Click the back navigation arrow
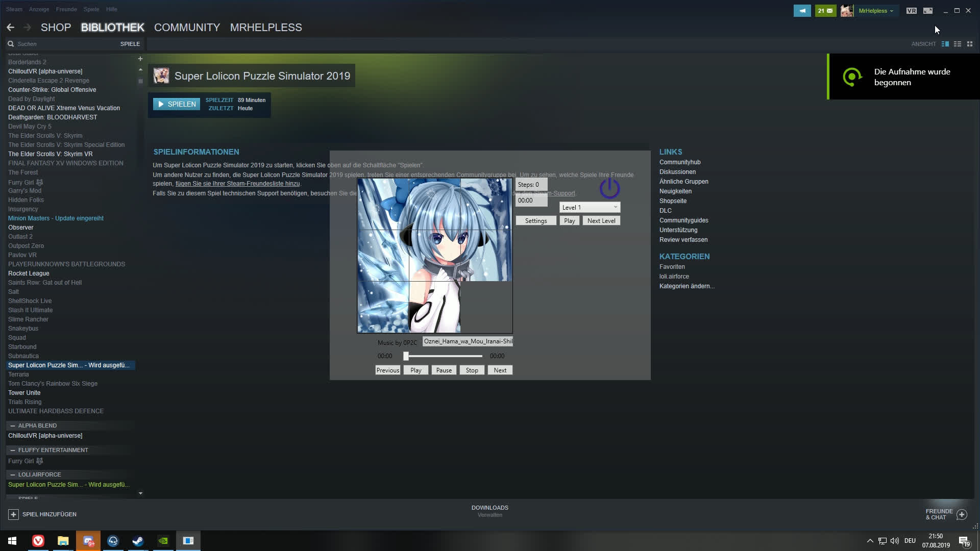 [x=11, y=28]
